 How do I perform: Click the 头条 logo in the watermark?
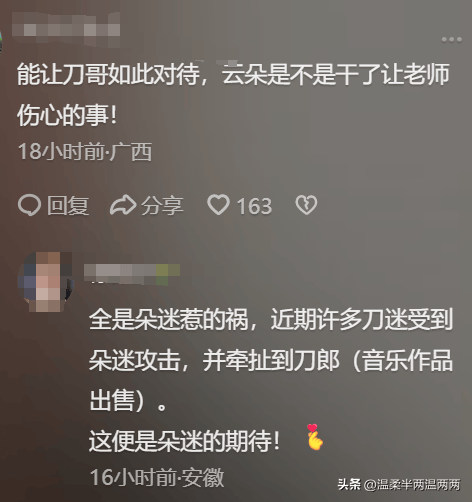349,484
